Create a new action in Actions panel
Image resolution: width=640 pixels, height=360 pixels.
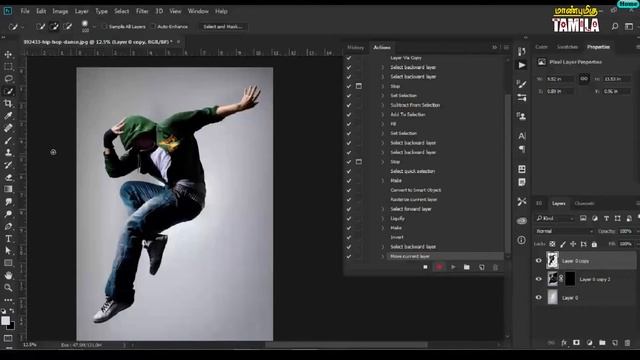click(482, 267)
